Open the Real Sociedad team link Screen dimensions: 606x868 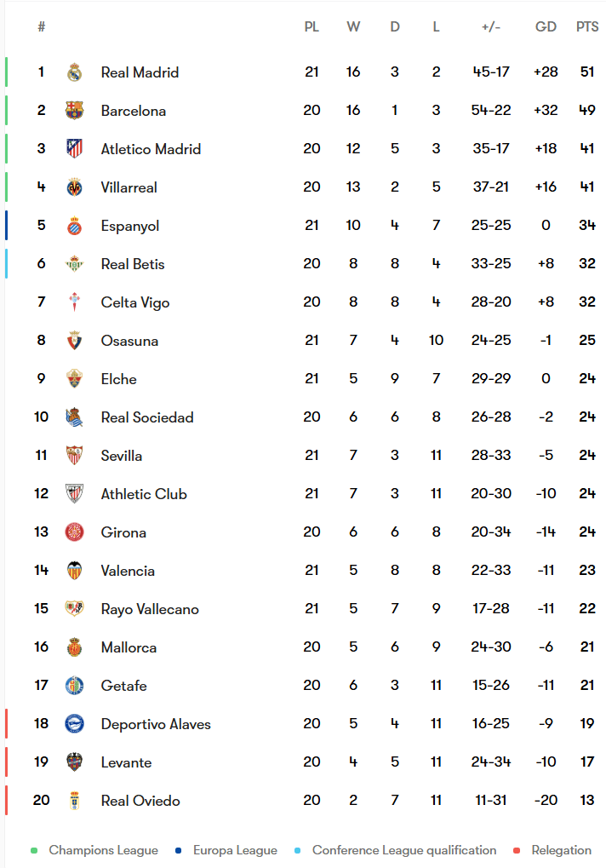(x=147, y=417)
